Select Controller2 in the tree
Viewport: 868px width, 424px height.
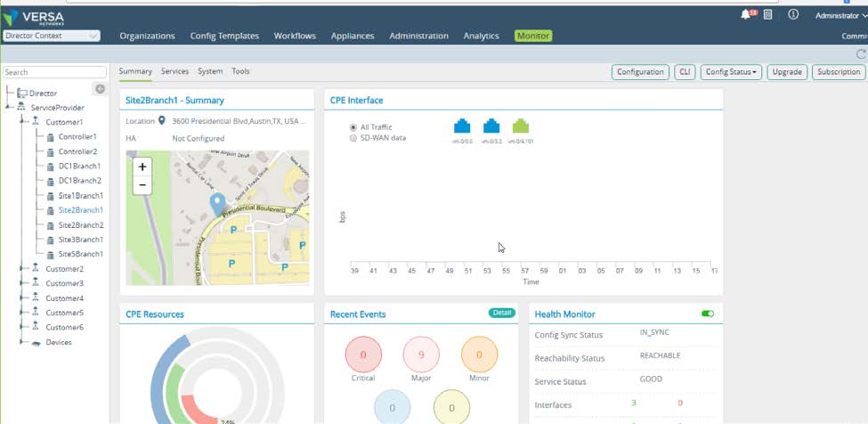(77, 151)
